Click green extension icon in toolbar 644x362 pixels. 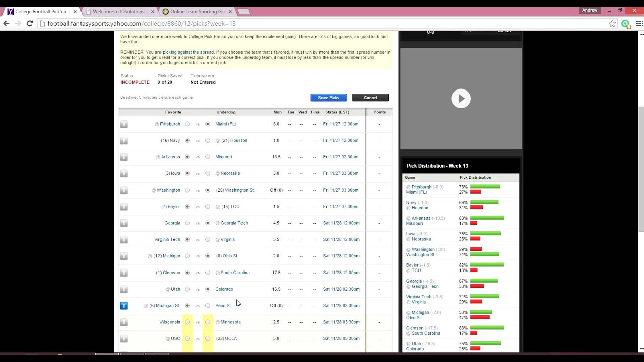click(625, 23)
